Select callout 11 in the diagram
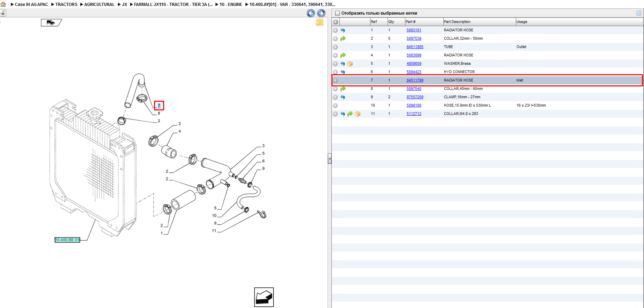This screenshot has width=644, height=308. [x=214, y=231]
